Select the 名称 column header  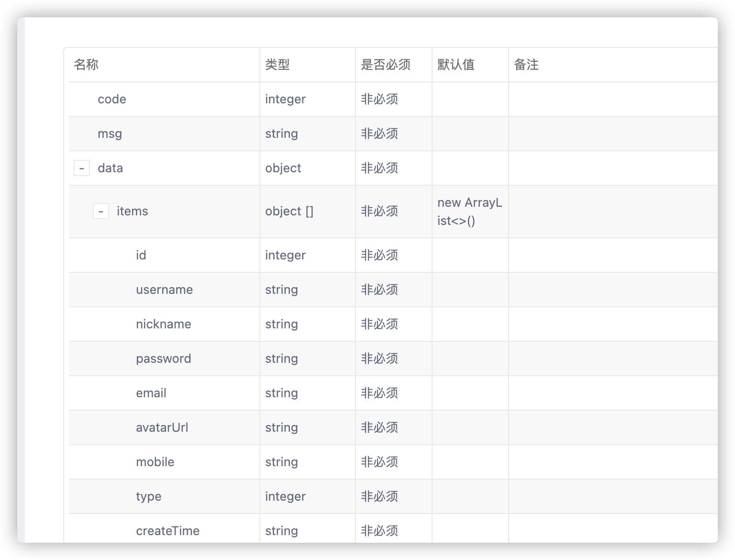click(x=85, y=65)
